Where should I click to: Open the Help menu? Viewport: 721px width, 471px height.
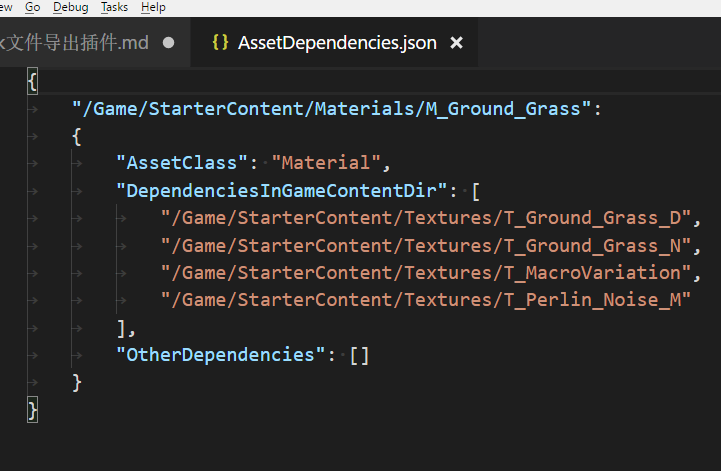coord(153,7)
